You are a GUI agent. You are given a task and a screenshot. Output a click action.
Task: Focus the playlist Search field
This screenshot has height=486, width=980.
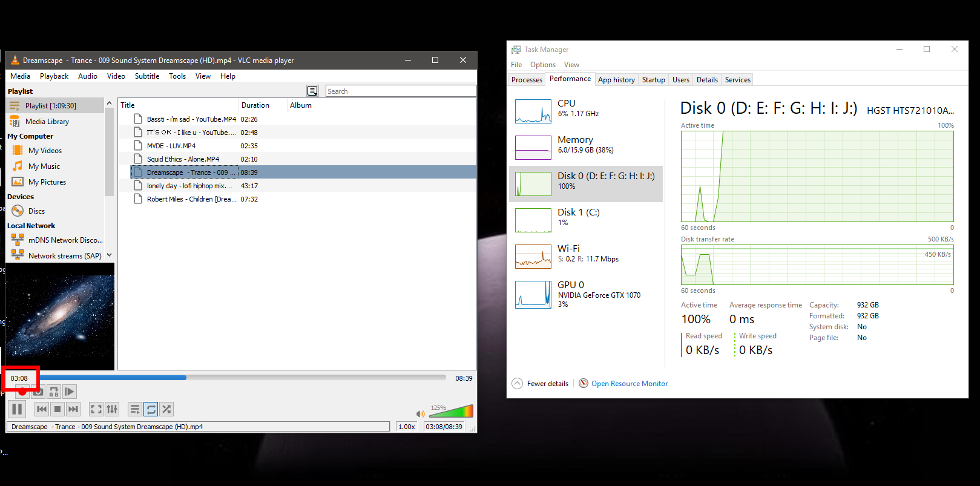401,91
